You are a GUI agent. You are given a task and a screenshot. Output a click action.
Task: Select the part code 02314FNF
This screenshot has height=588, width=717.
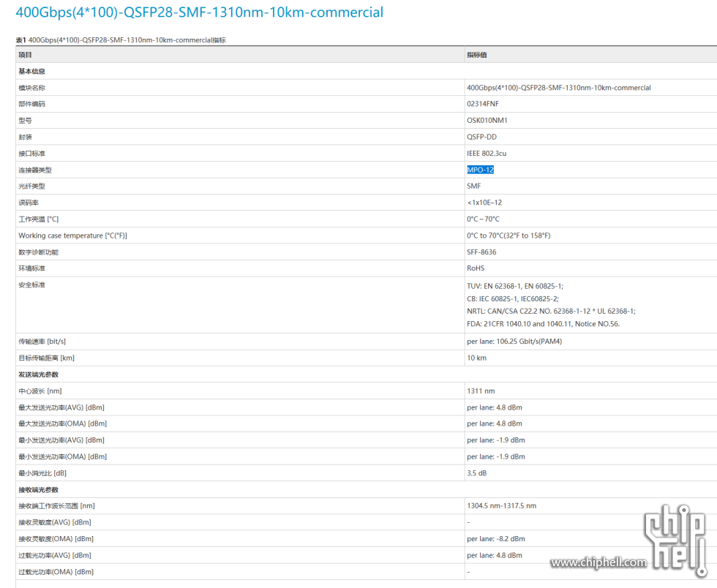[x=483, y=105]
